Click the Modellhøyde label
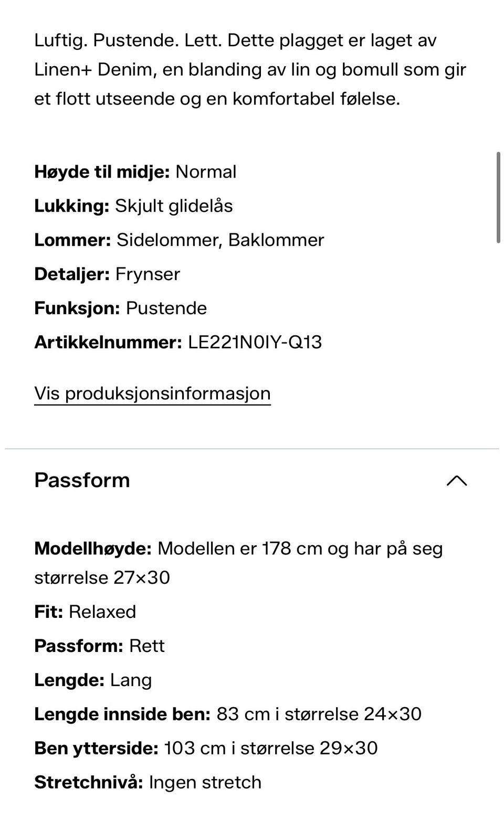The height and width of the screenshot is (818, 504). [x=93, y=548]
